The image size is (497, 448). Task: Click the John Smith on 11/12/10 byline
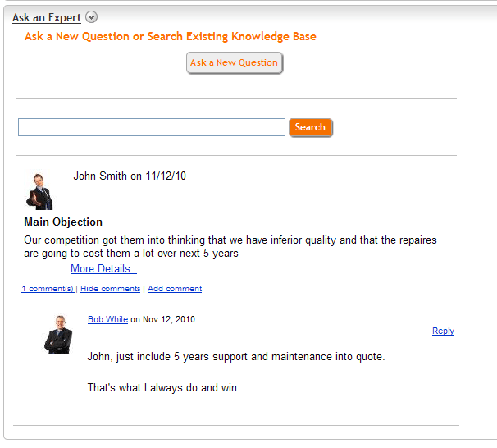[130, 176]
